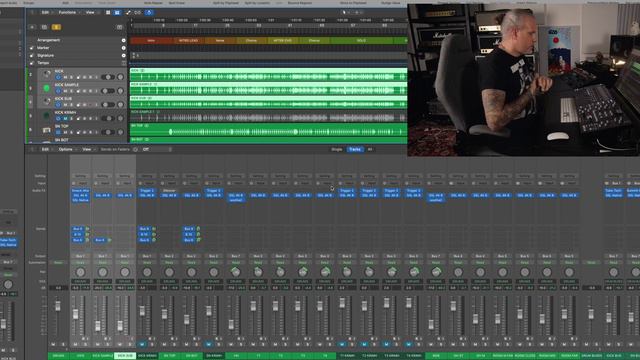Open the Setting menu on KICK channel strip
This screenshot has height=360, width=640.
(x=80, y=176)
